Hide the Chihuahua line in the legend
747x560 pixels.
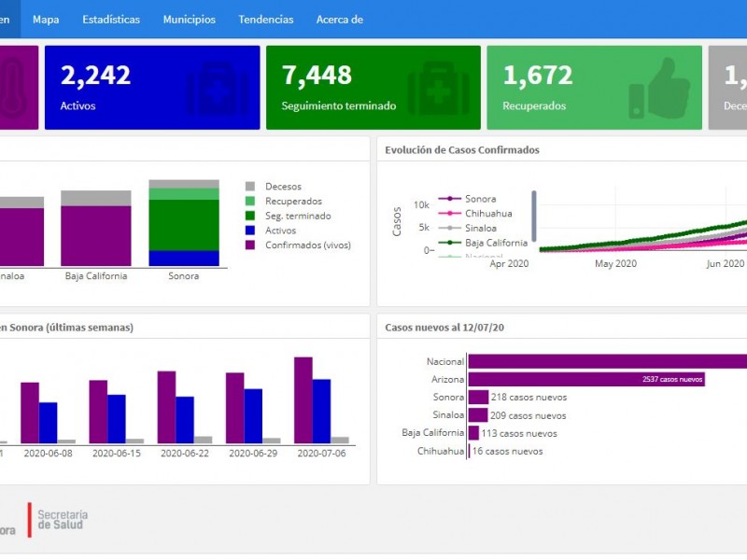(475, 214)
